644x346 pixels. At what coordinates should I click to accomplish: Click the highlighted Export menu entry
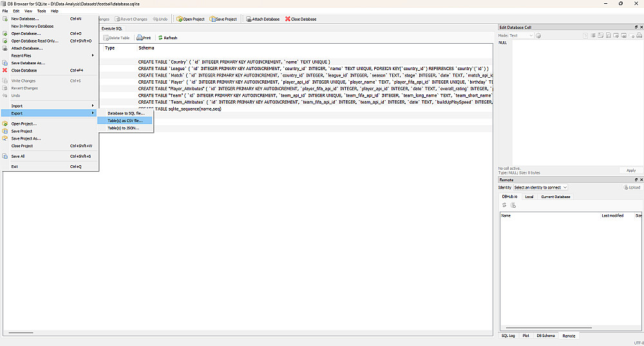click(x=50, y=113)
